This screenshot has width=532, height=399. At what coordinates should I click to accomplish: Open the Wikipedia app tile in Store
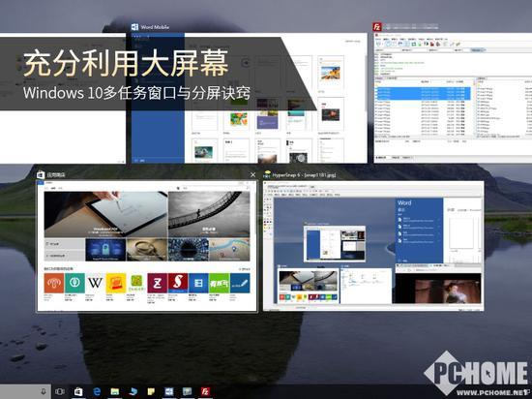coord(95,283)
